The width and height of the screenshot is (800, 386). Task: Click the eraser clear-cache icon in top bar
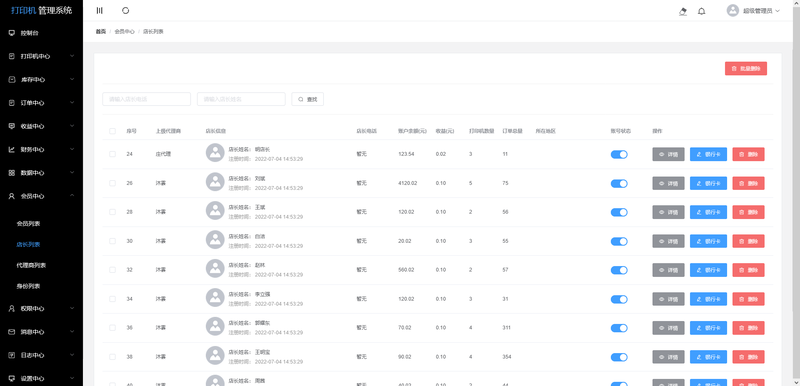coord(683,11)
